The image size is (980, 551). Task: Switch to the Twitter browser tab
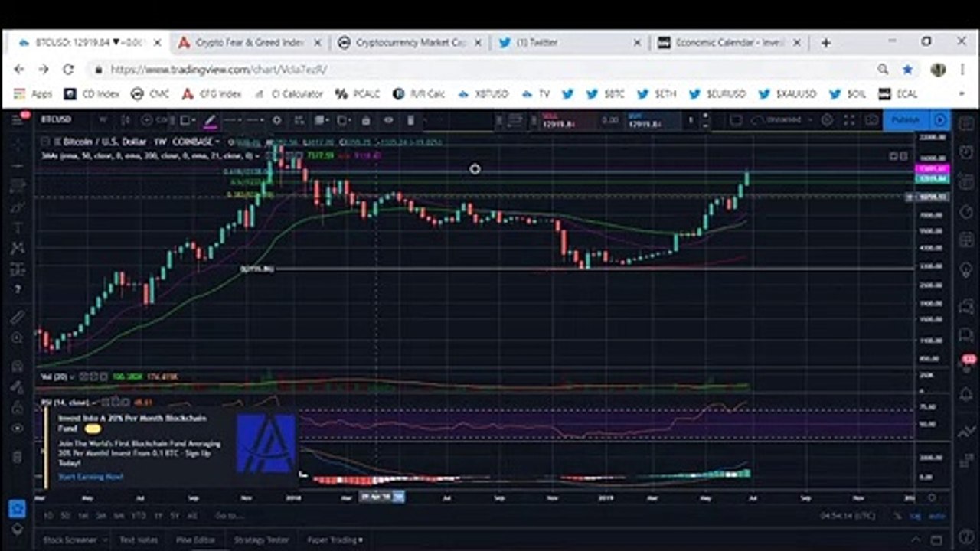click(x=570, y=43)
